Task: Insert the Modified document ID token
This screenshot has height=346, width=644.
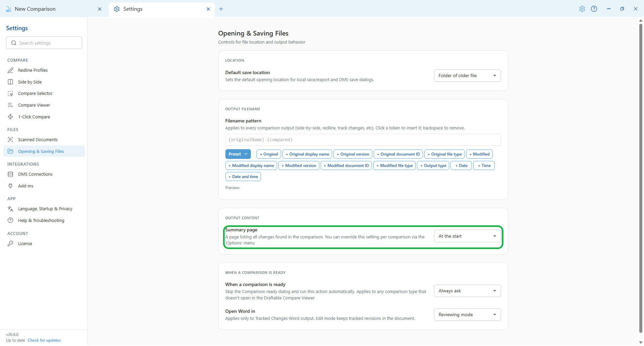Action: click(346, 166)
